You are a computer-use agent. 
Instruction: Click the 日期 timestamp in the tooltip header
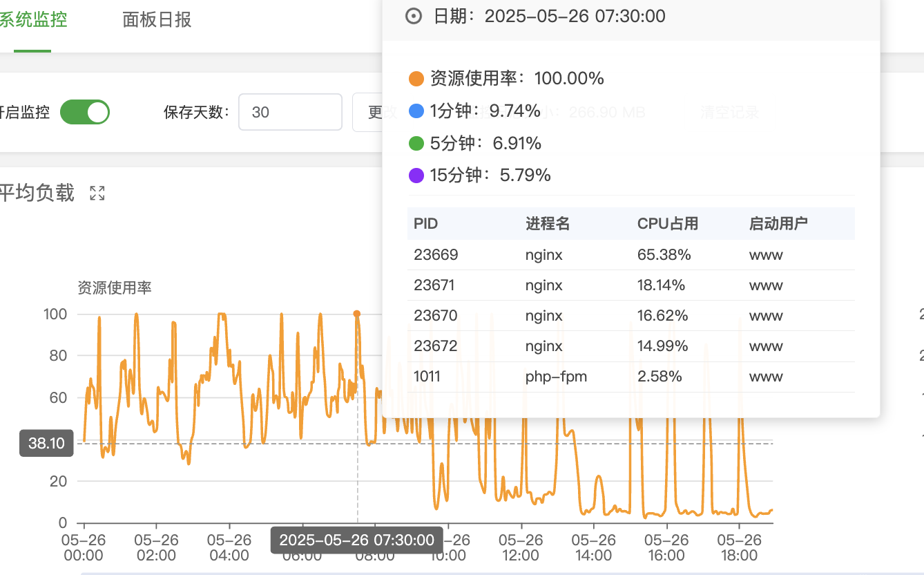click(x=575, y=16)
